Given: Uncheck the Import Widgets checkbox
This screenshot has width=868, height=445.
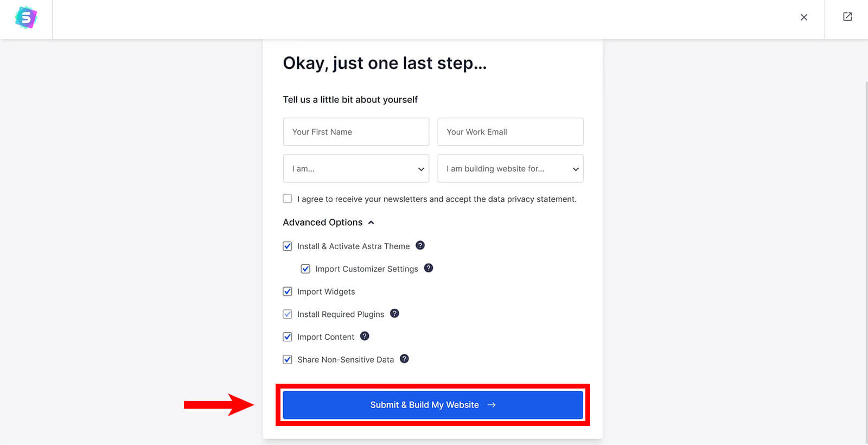Looking at the screenshot, I should point(288,291).
